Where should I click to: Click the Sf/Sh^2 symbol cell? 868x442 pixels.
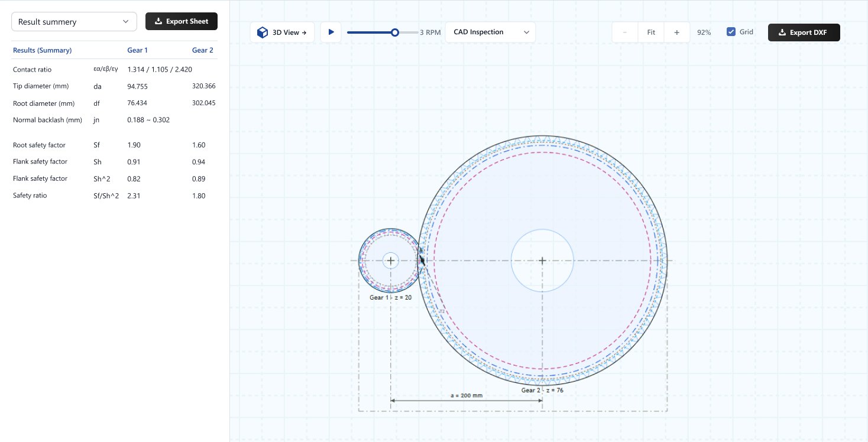click(106, 196)
